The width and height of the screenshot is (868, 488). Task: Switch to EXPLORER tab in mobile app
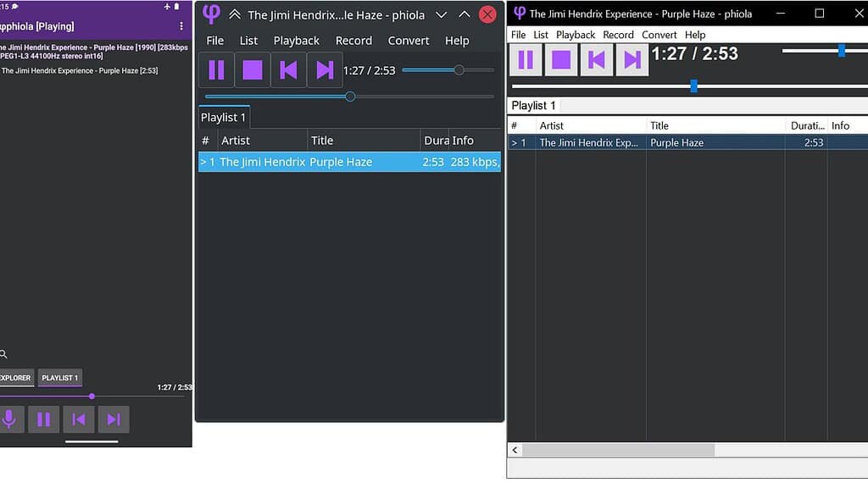click(x=14, y=378)
